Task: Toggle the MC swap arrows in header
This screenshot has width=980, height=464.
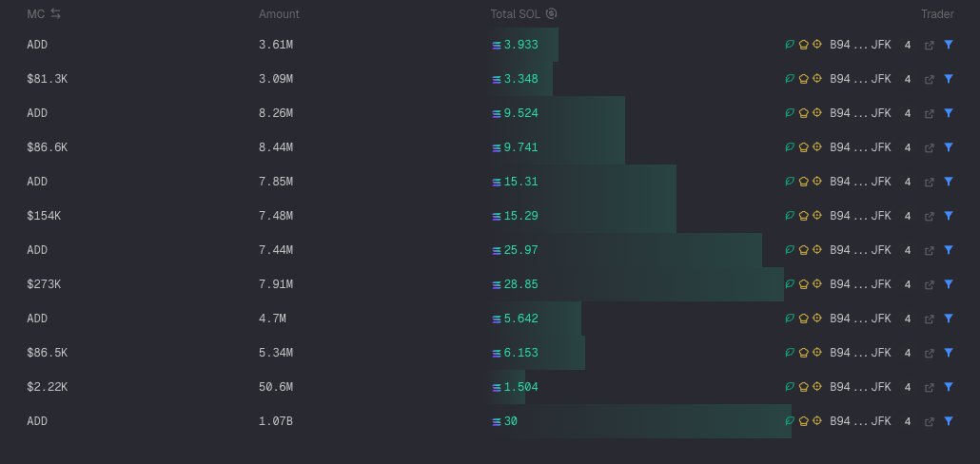Action: 55,13
